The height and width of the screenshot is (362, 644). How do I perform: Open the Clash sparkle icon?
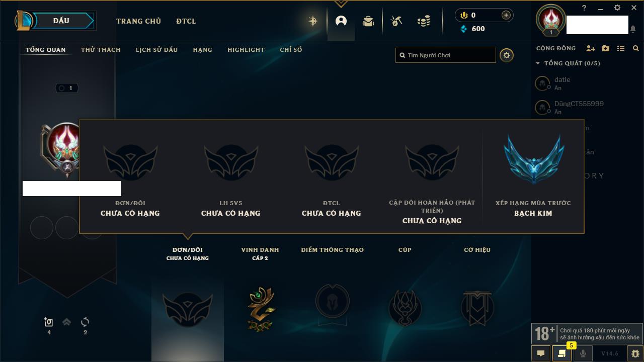point(313,21)
